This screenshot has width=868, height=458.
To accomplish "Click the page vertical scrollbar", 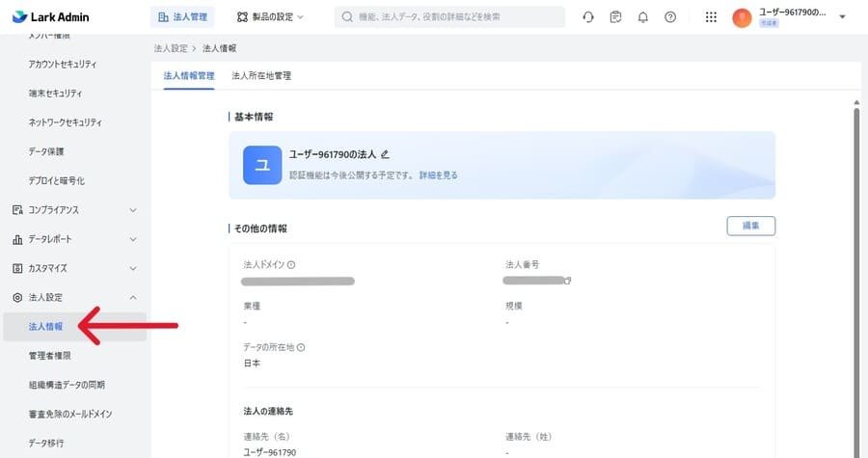I will click(856, 281).
